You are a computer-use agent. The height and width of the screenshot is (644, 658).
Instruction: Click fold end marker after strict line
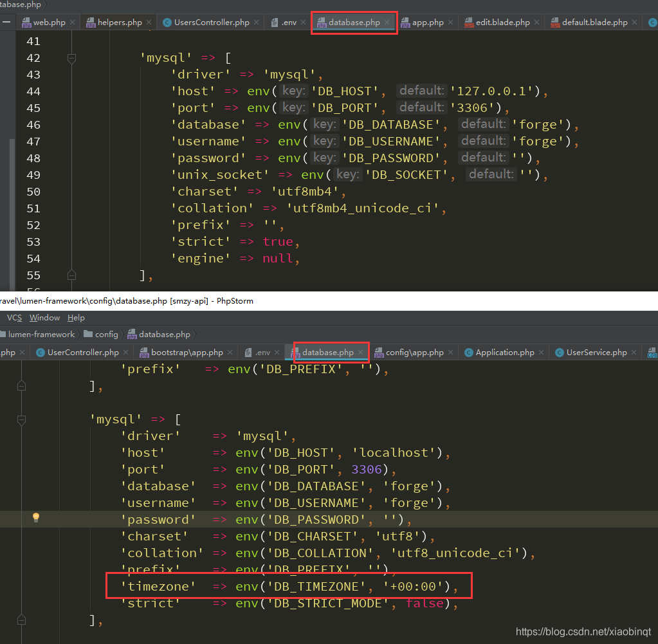click(22, 620)
